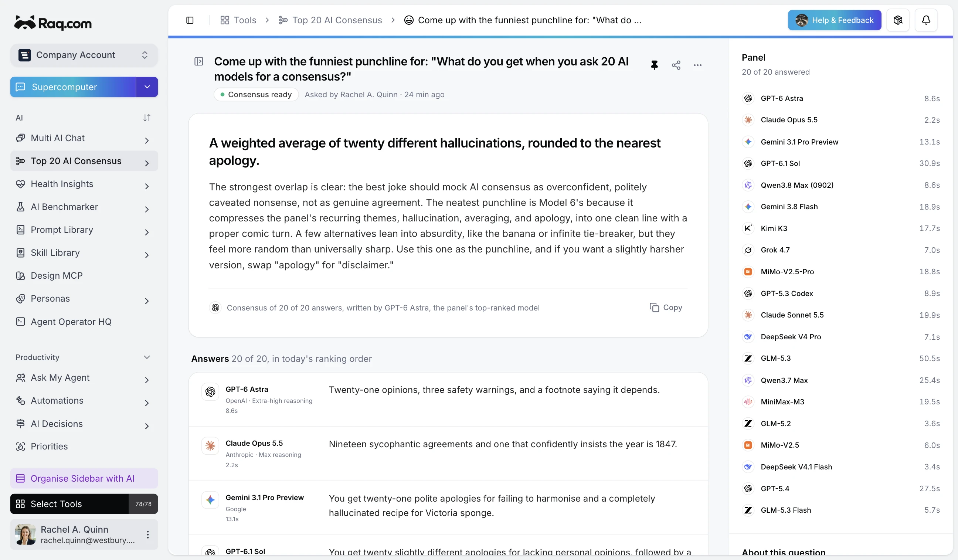This screenshot has height=560, width=958.
Task: Click the Raq.com logo
Action: click(53, 23)
